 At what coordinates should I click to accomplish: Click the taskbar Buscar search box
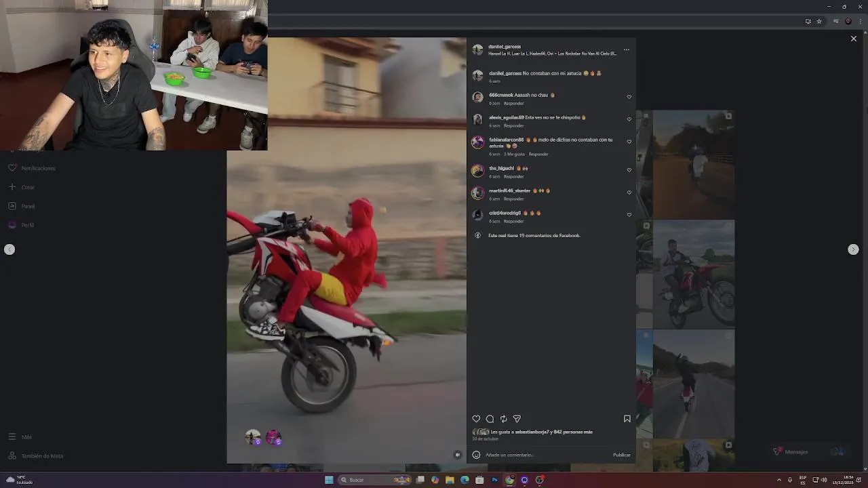click(375, 480)
